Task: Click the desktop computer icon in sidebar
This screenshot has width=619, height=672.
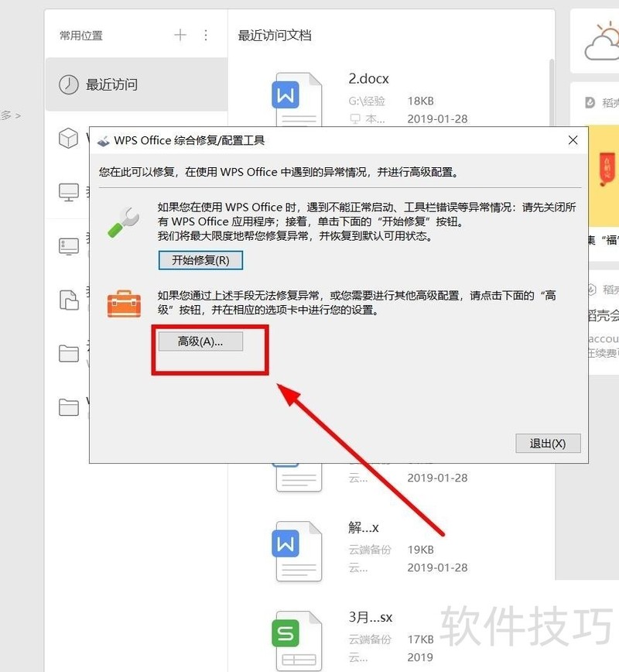Action: point(69,246)
